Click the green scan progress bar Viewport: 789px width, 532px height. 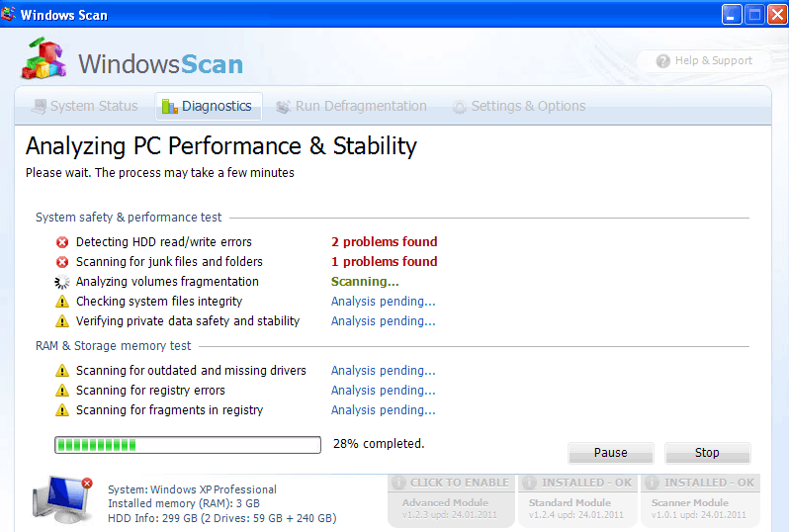click(188, 445)
